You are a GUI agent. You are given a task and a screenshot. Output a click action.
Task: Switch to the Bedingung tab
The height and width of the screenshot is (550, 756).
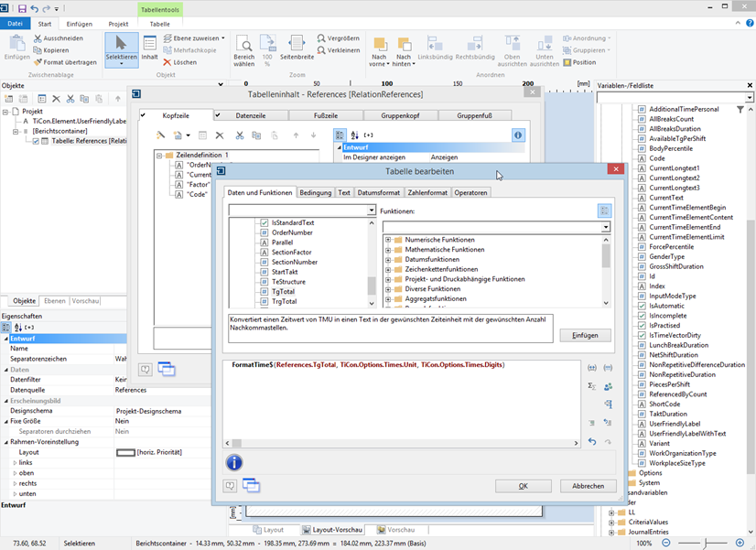pyautogui.click(x=315, y=192)
